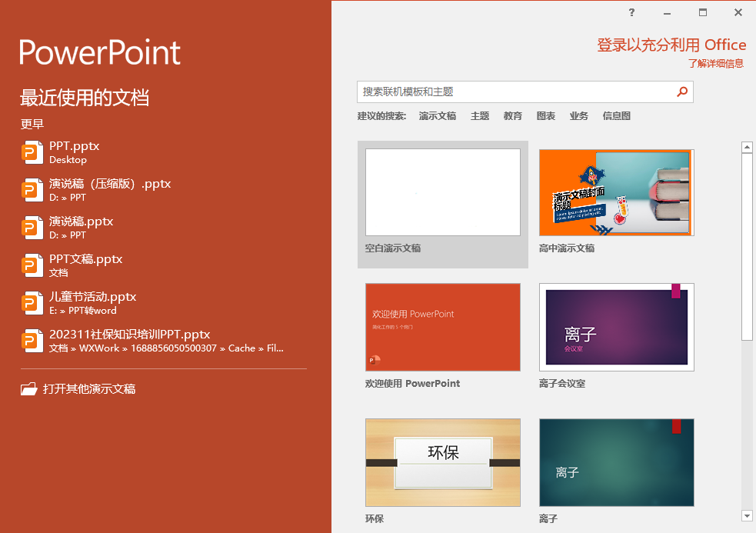Choose the 环保 template thumbnail
This screenshot has width=756, height=533.
[443, 462]
